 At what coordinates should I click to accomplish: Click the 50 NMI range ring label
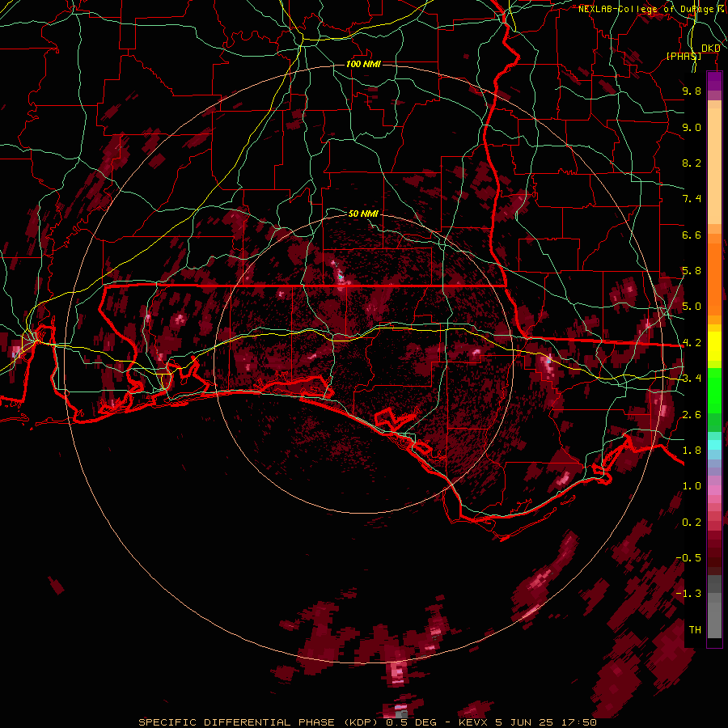pos(363,214)
